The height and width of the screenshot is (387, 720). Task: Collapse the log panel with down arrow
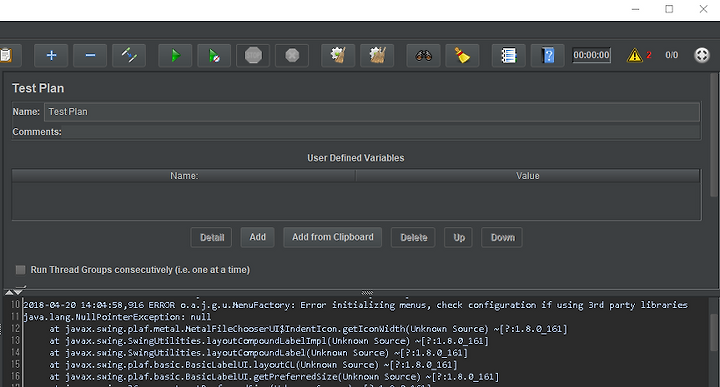18,292
